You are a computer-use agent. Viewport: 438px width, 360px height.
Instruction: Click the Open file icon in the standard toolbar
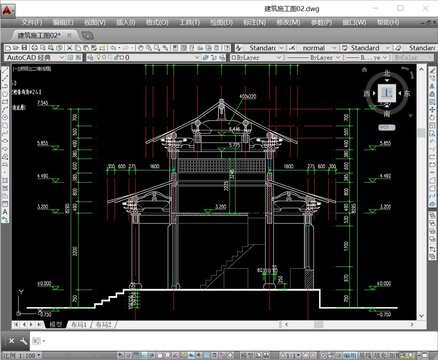point(16,48)
